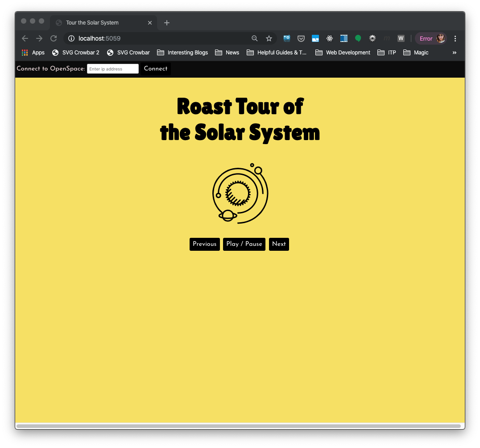Focus the Enter ip address field
The height and width of the screenshot is (448, 480).
[113, 69]
